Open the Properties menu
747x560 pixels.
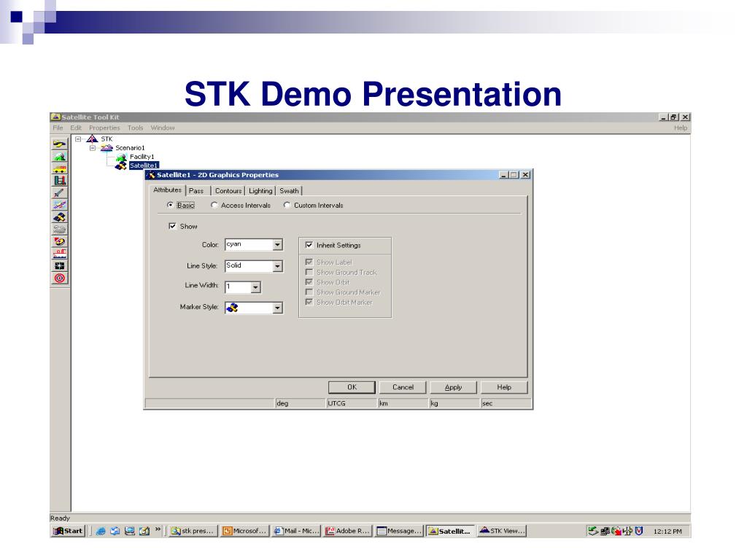(x=104, y=128)
